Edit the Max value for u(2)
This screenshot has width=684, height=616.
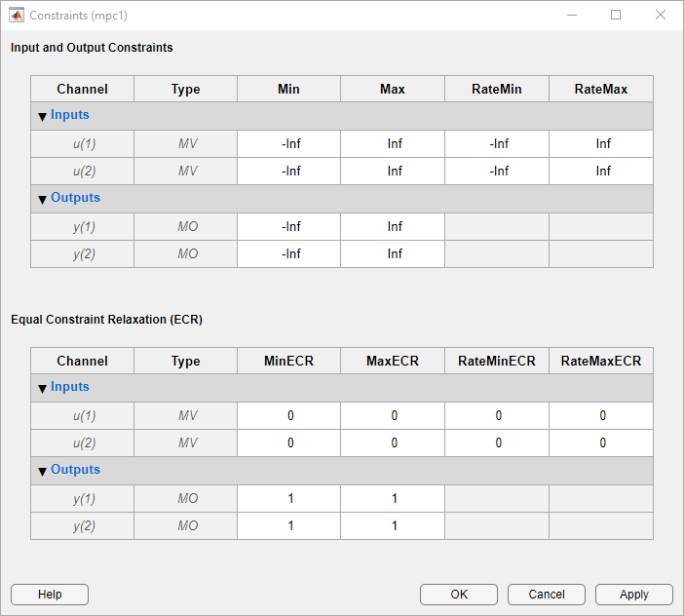click(393, 171)
